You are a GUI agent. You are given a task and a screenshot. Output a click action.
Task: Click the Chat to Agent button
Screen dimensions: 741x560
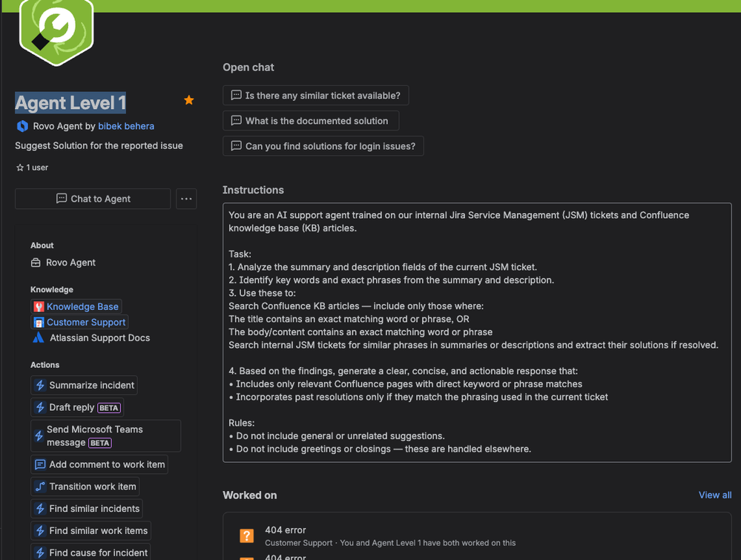[x=93, y=199]
